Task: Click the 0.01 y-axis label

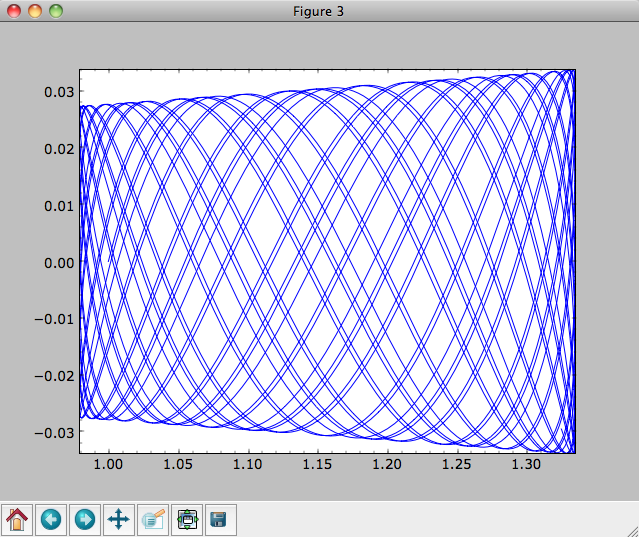Action: pos(59,206)
